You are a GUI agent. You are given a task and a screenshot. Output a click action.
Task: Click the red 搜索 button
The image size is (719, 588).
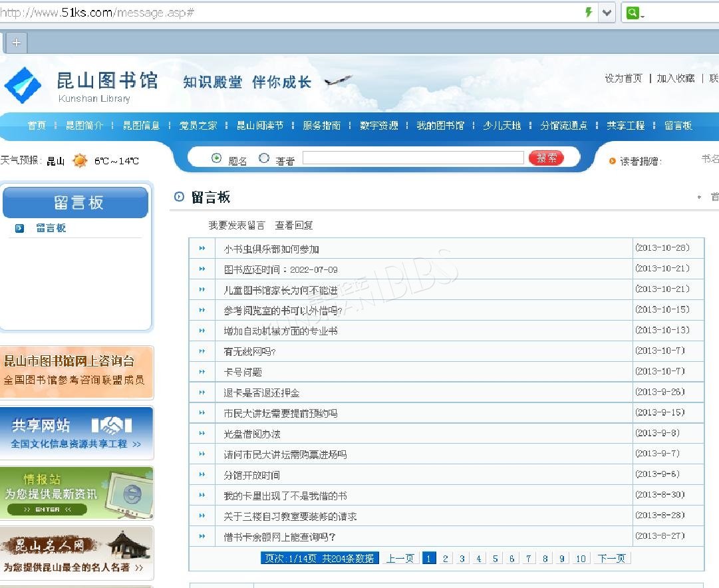546,158
